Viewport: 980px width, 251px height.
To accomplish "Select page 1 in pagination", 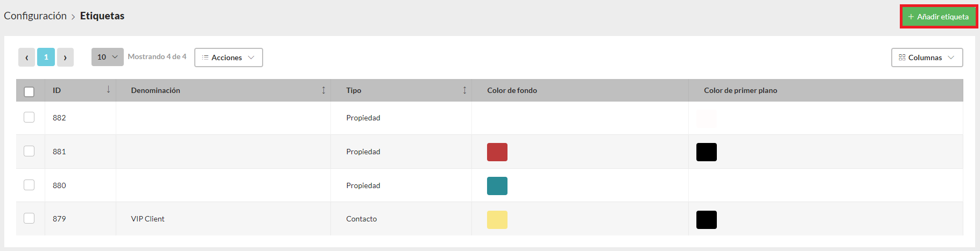I will point(46,57).
